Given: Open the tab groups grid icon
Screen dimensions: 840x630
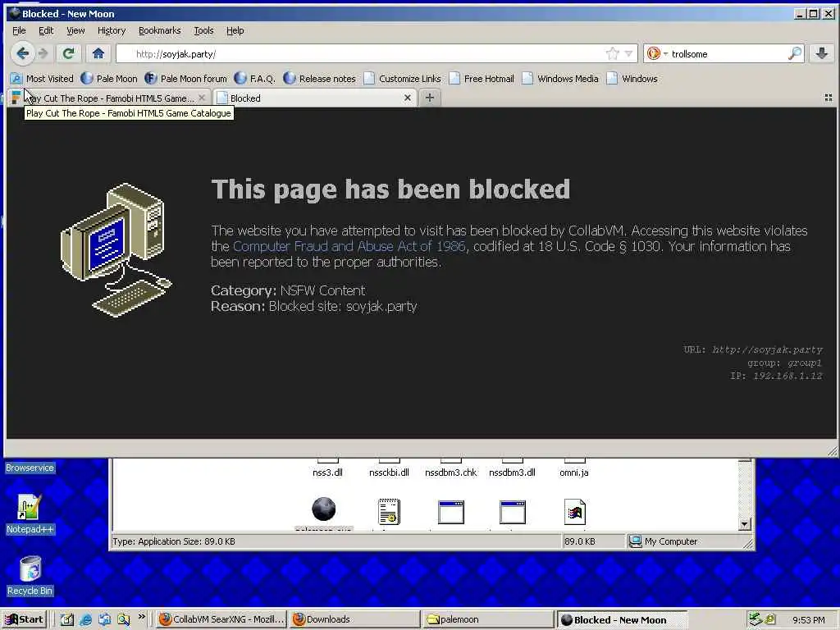Looking at the screenshot, I should [828, 98].
